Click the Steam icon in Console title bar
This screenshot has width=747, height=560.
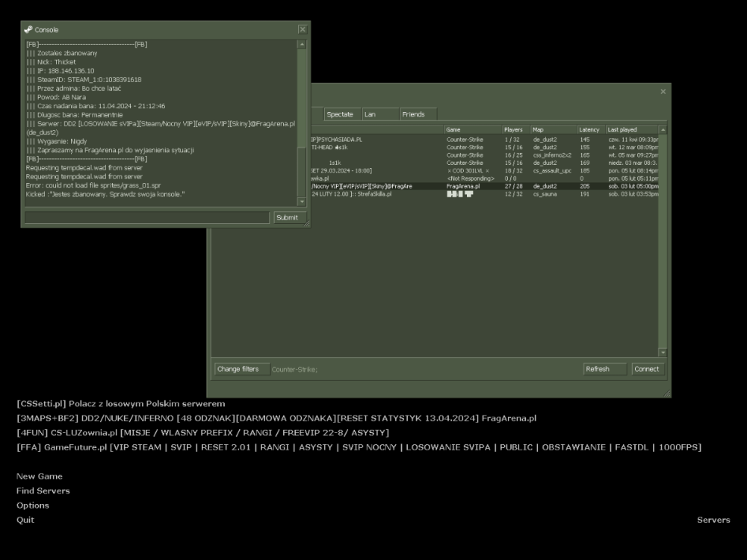28,29
